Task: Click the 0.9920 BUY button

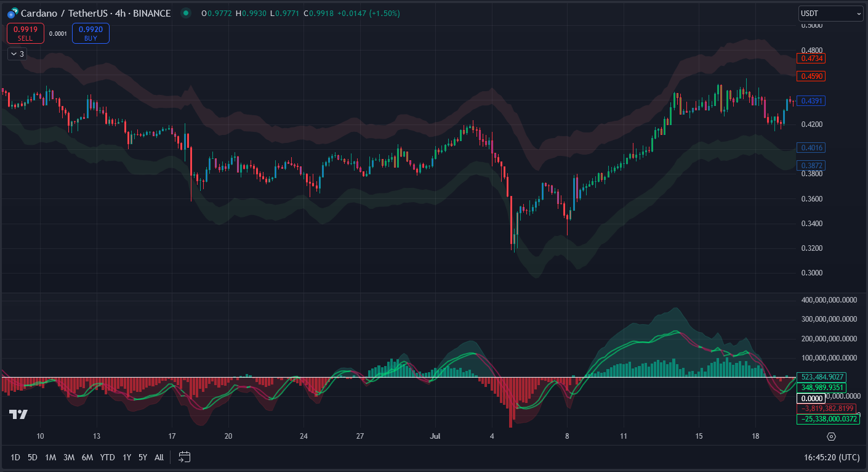Action: 90,33
